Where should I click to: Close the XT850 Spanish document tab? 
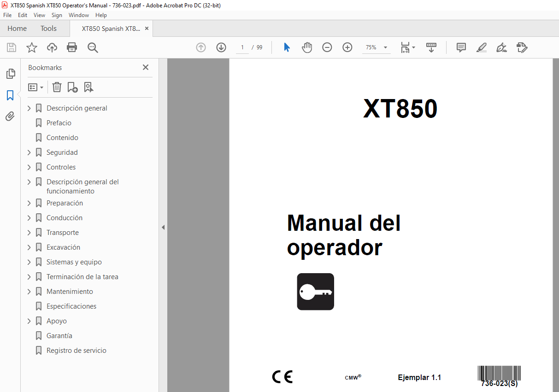point(147,29)
